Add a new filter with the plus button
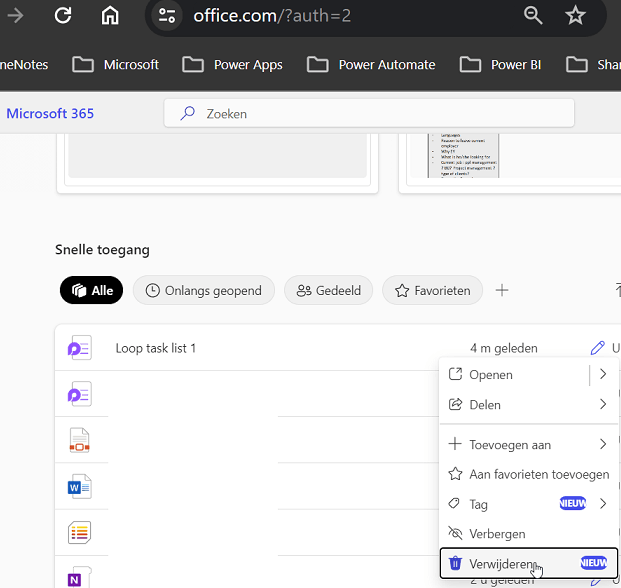621x588 pixels. point(502,290)
